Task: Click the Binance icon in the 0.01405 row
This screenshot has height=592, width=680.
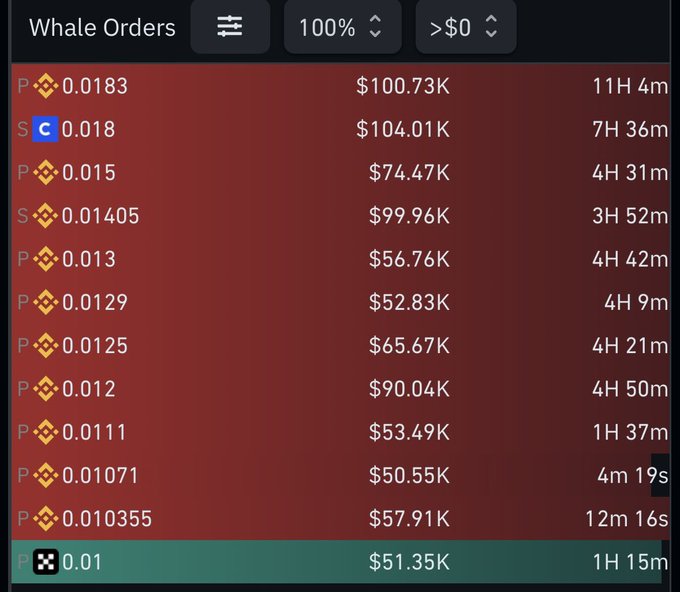Action: click(x=46, y=216)
